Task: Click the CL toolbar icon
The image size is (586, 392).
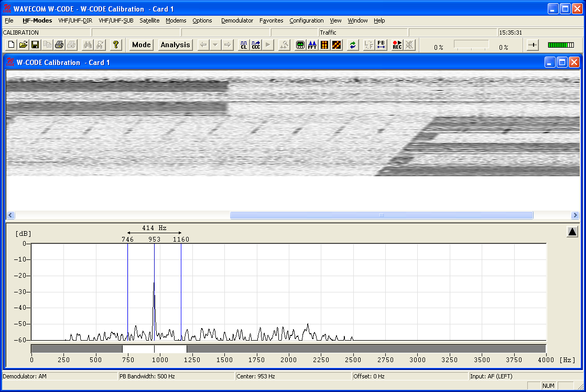Action: (x=243, y=45)
